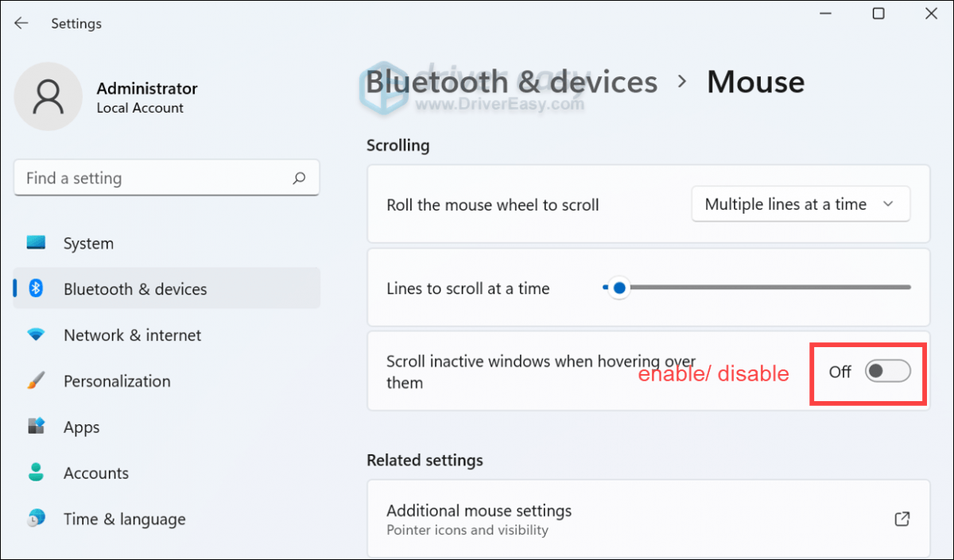Click the Personalization brush icon
Viewport: 954px width, 560px height.
pos(36,380)
